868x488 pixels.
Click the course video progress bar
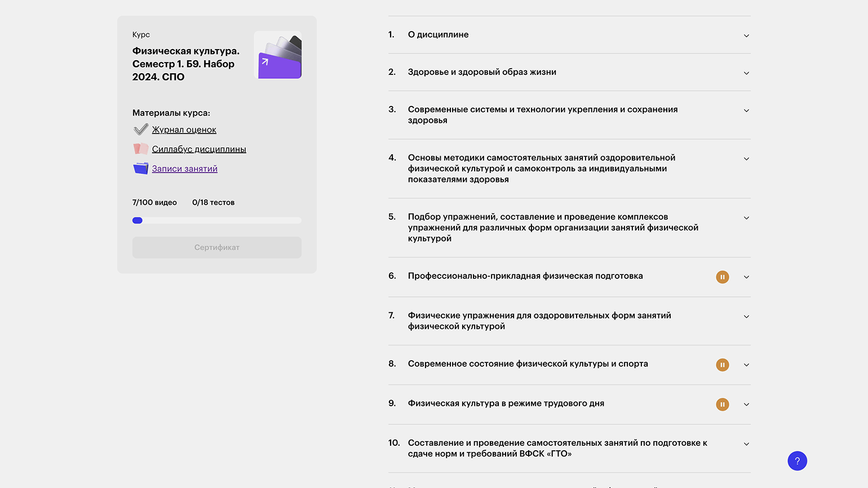(217, 220)
